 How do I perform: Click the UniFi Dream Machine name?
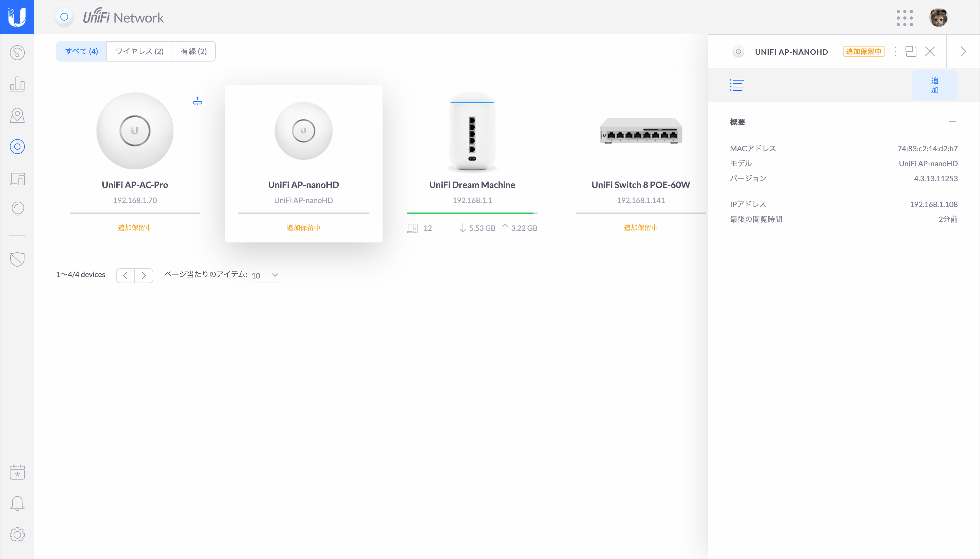coord(472,185)
